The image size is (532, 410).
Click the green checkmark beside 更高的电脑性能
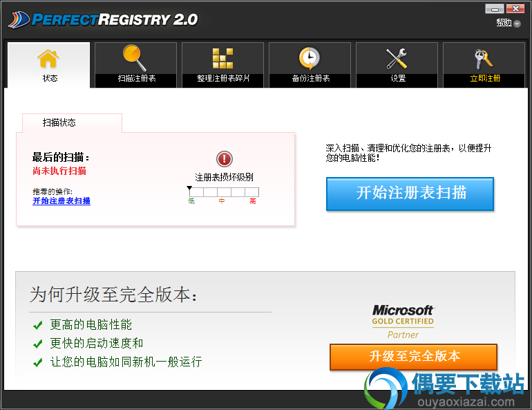tap(38, 325)
